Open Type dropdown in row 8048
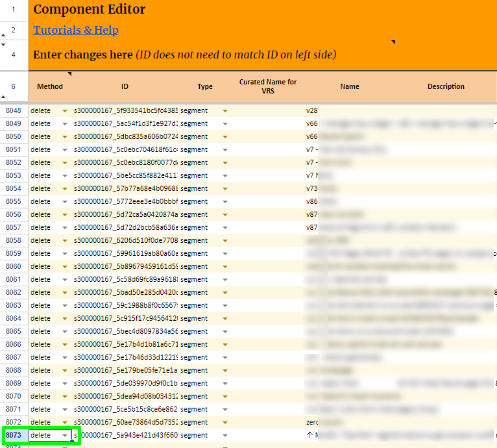This screenshot has width=497, height=448. [225, 111]
